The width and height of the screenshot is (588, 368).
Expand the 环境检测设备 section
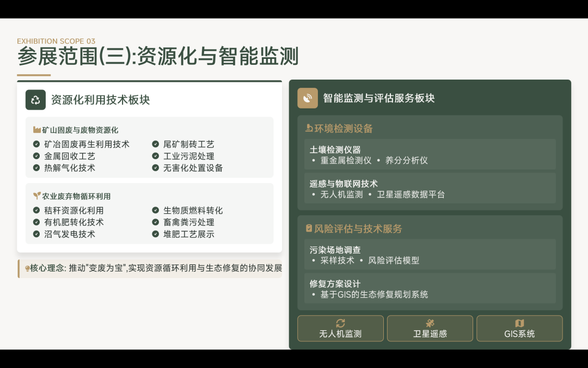coord(339,129)
